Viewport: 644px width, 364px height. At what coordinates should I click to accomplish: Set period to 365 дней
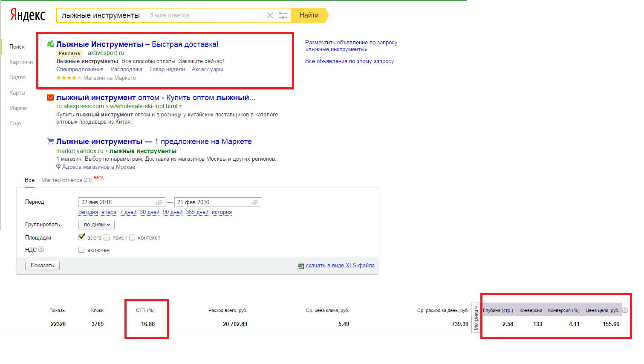pos(197,212)
